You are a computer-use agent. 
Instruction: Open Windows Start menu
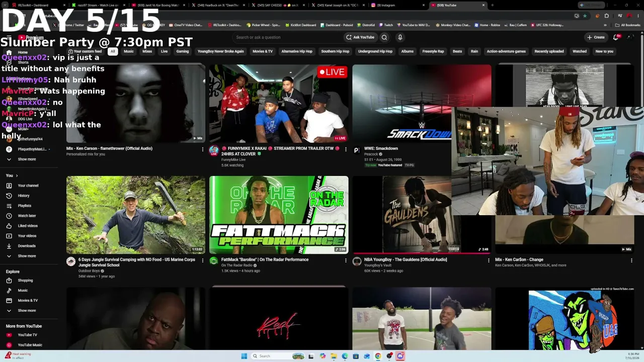tap(244, 356)
